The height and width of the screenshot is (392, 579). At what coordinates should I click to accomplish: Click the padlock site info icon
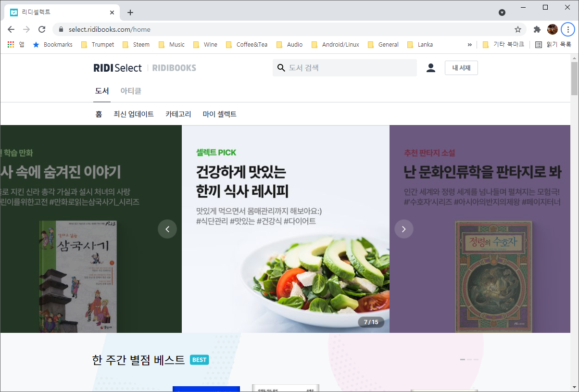click(61, 29)
